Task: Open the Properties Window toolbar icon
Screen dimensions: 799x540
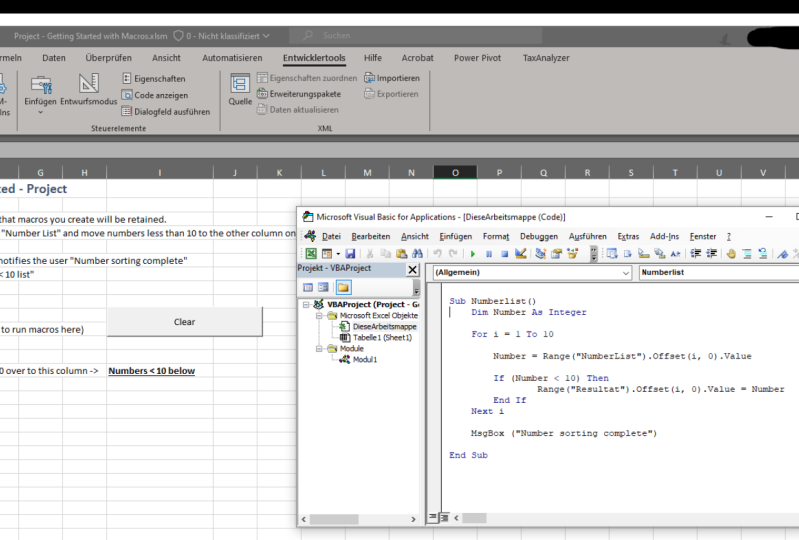Action: [x=556, y=253]
